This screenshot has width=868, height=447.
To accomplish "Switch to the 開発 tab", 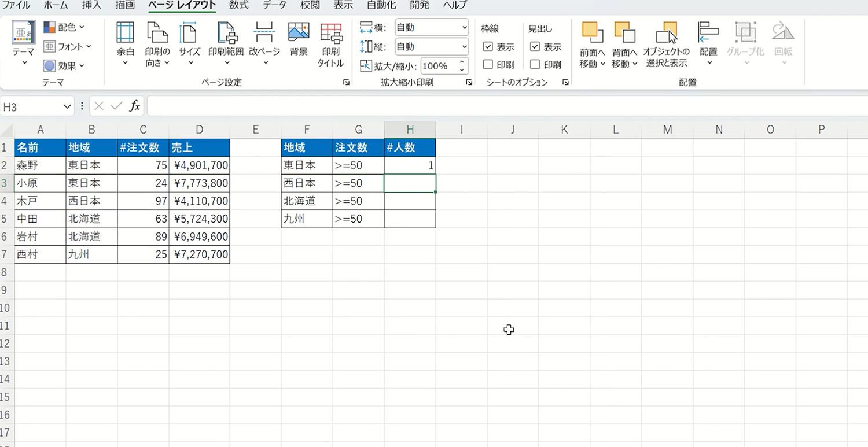I will pos(420,5).
